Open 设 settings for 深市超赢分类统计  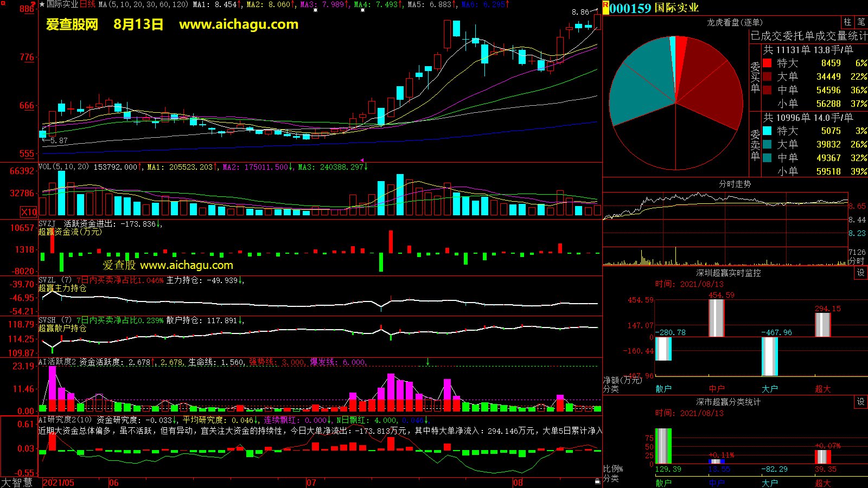(x=860, y=402)
